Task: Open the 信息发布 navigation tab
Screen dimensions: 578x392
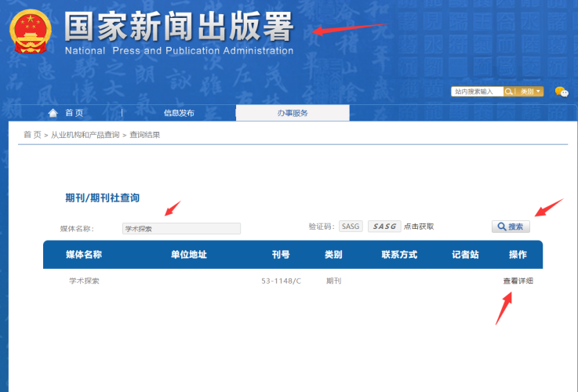Action: pos(179,113)
